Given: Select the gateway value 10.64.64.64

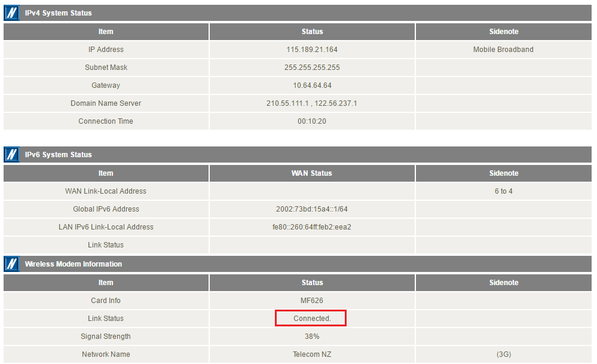Looking at the screenshot, I should coord(312,85).
